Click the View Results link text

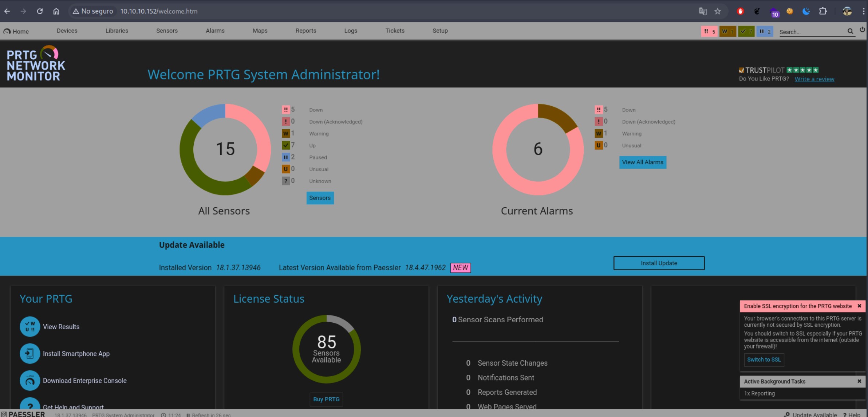pos(61,327)
